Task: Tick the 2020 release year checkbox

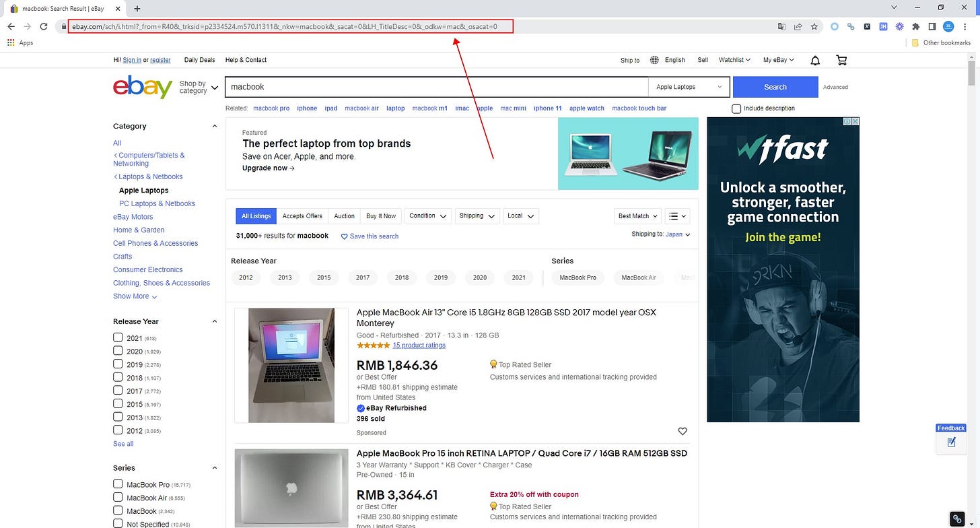Action: (x=118, y=351)
